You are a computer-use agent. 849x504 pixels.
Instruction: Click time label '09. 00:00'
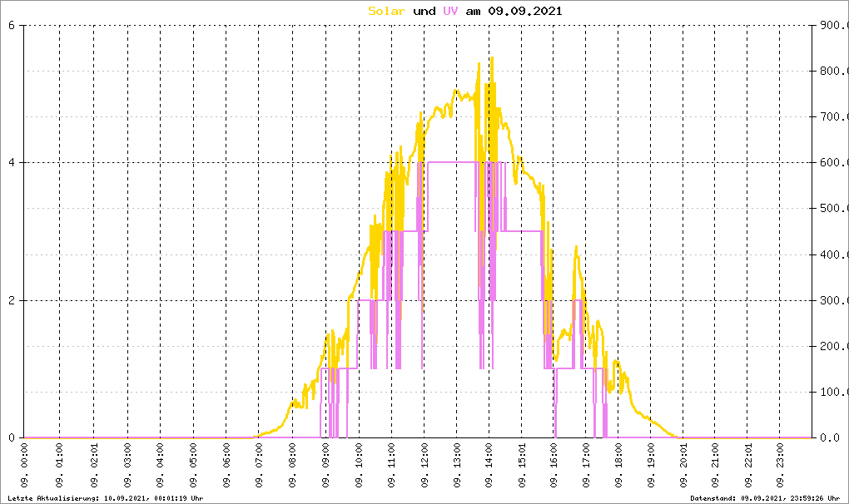pyautogui.click(x=24, y=466)
